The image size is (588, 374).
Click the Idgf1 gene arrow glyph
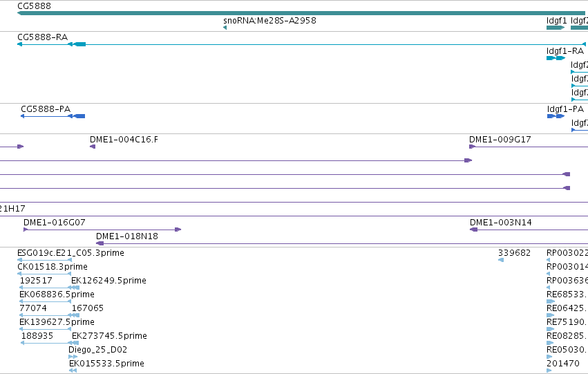click(556, 28)
